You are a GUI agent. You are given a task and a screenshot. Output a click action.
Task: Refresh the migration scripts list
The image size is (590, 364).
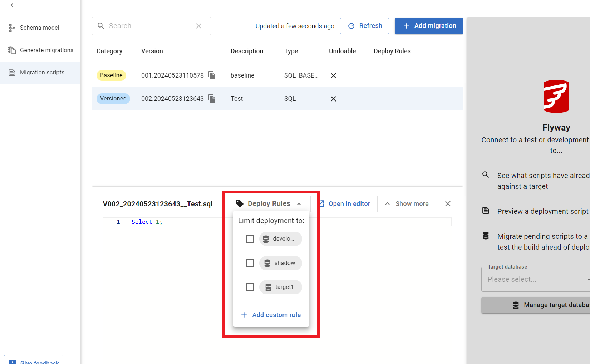point(364,26)
